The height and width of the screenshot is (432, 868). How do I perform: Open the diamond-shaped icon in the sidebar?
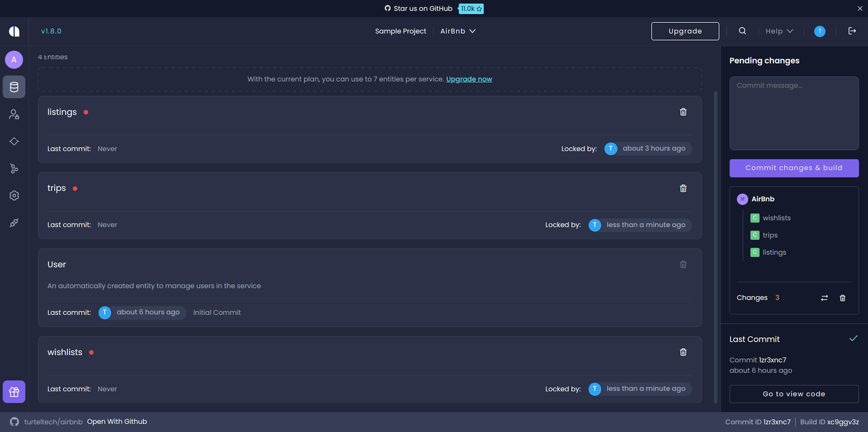coord(14,141)
